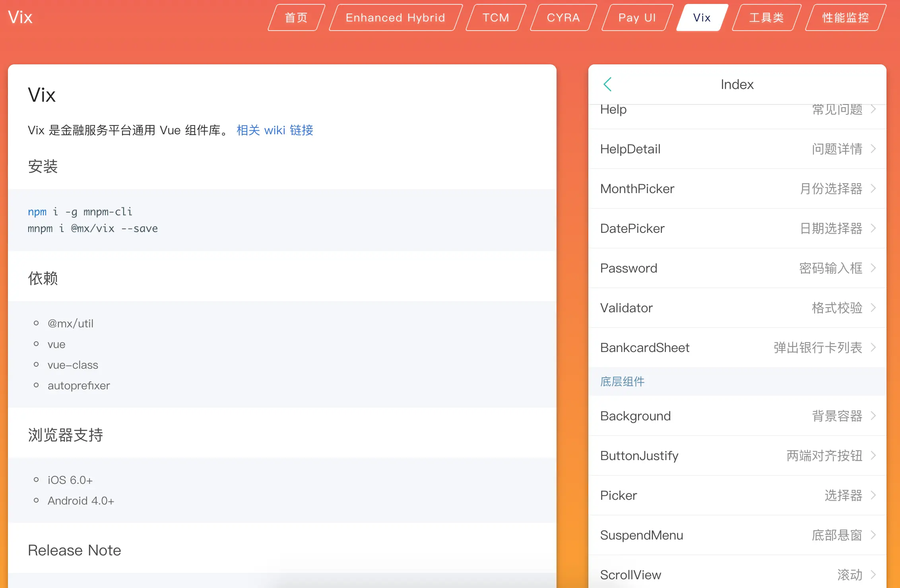Click chevron arrow on BankcardSheet row
This screenshot has height=588, width=900.
pyautogui.click(x=873, y=348)
